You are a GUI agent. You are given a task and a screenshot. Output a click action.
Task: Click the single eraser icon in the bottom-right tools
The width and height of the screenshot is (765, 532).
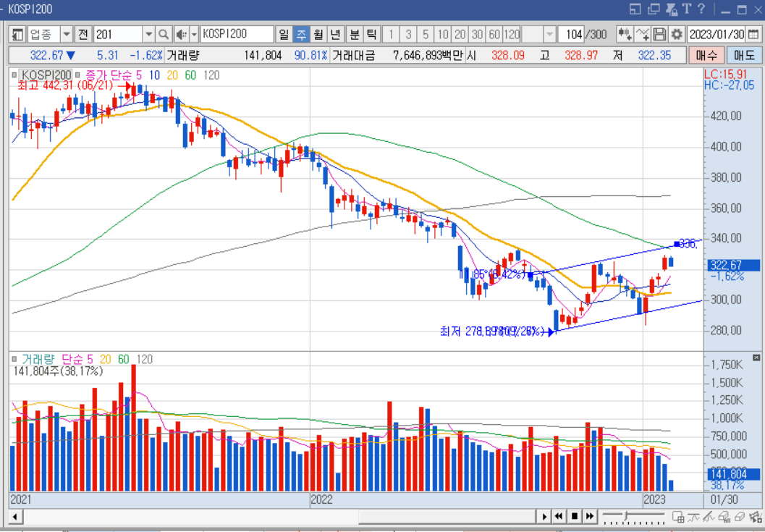tap(740, 516)
